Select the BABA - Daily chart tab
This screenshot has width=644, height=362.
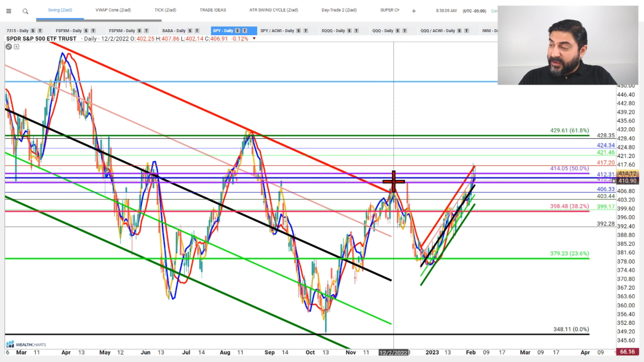[174, 31]
